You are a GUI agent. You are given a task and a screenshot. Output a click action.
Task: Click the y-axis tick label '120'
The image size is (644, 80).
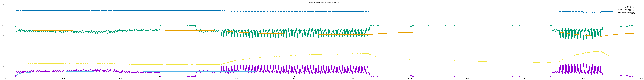(x=3, y=15)
